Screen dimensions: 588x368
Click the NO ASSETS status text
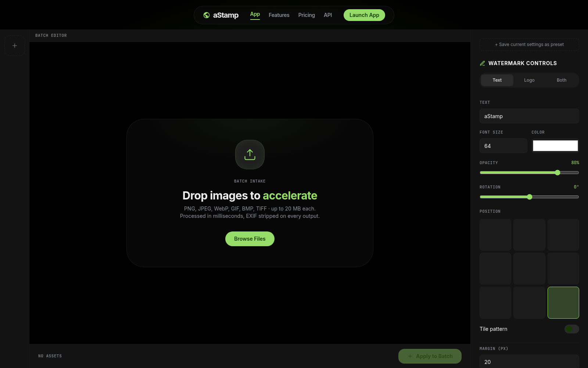click(50, 356)
